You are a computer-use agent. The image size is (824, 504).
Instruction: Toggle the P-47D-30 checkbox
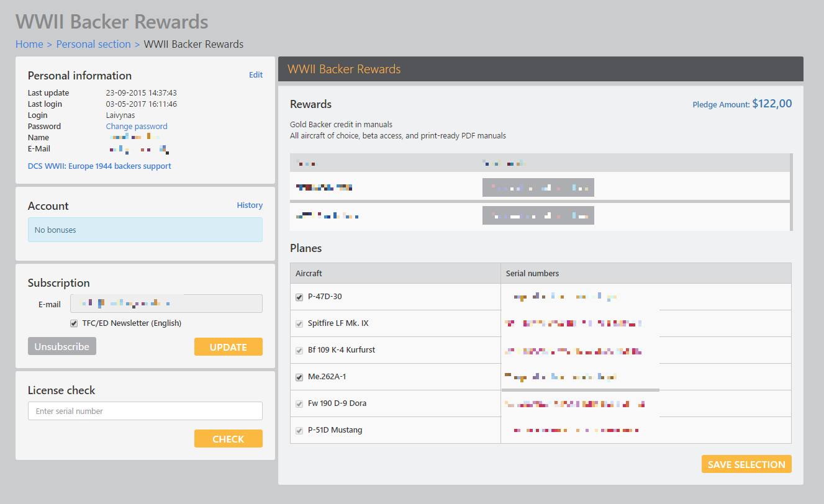pyautogui.click(x=299, y=297)
